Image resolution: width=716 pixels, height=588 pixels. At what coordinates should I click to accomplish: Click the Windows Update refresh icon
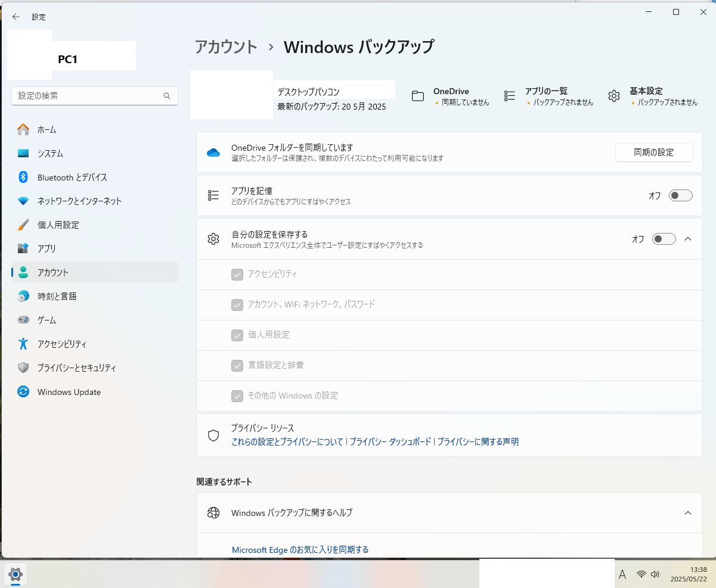(23, 392)
